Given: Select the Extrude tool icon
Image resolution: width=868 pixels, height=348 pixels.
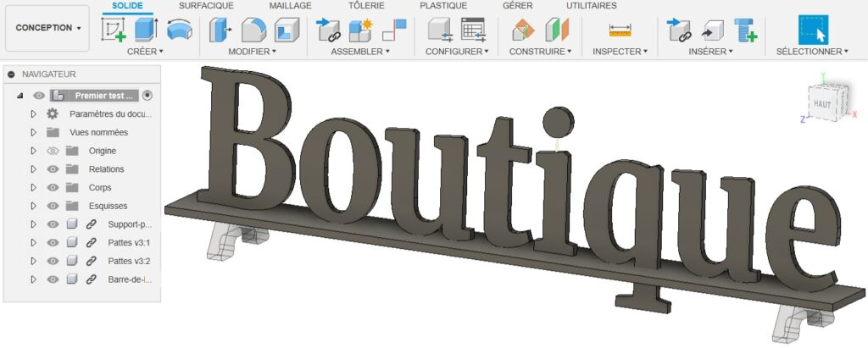Looking at the screenshot, I should 147,30.
